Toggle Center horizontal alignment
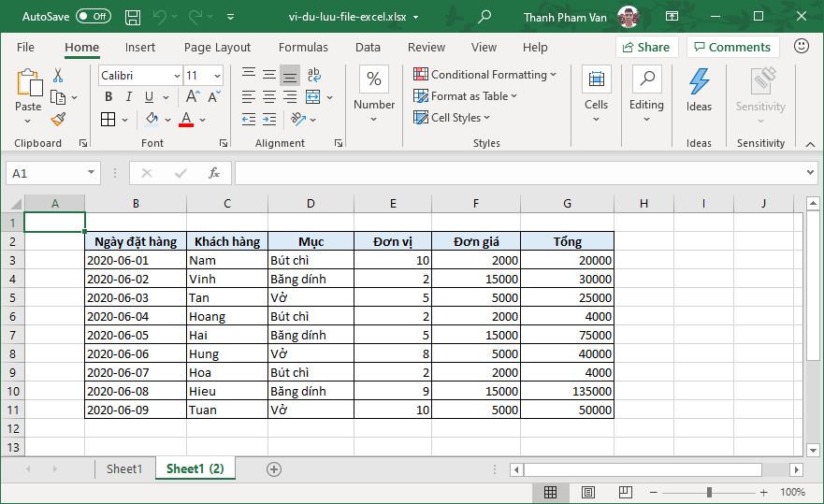Viewport: 824px width, 504px height. (x=269, y=96)
